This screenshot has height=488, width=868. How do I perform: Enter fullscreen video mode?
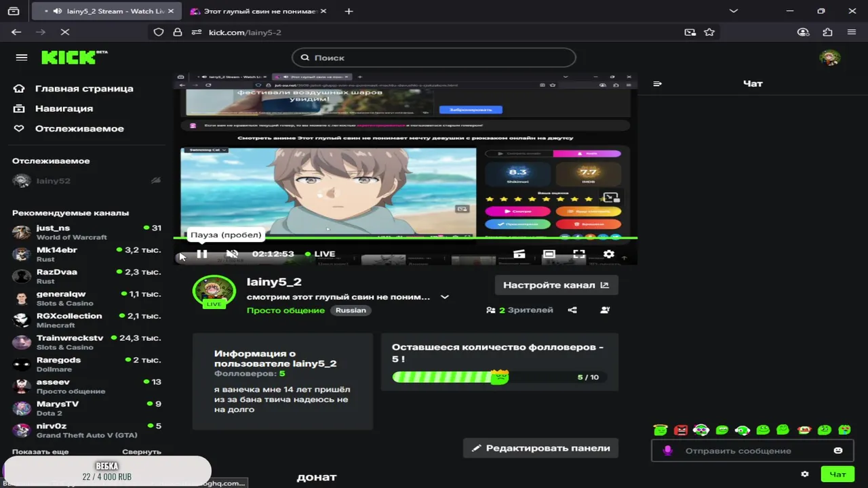click(x=579, y=254)
